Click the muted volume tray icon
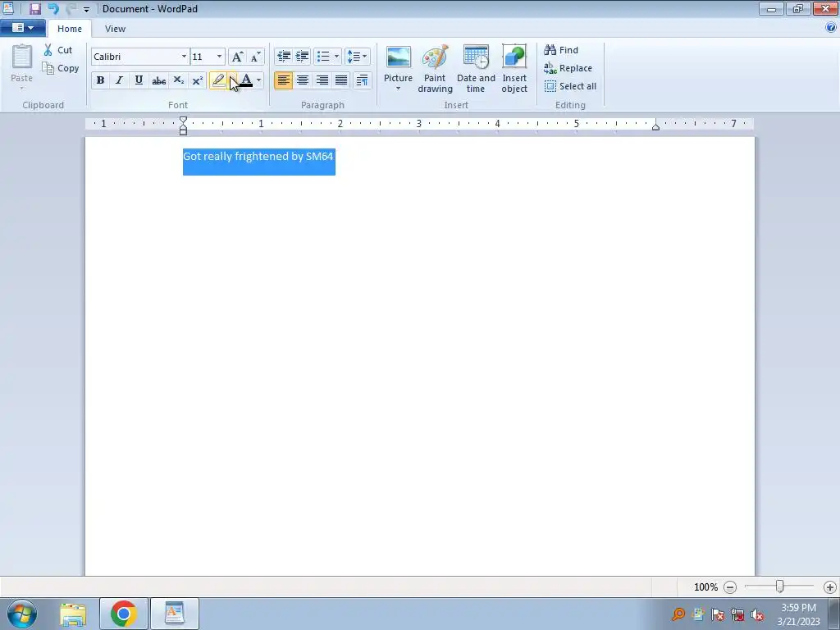This screenshot has width=840, height=630. [x=757, y=614]
